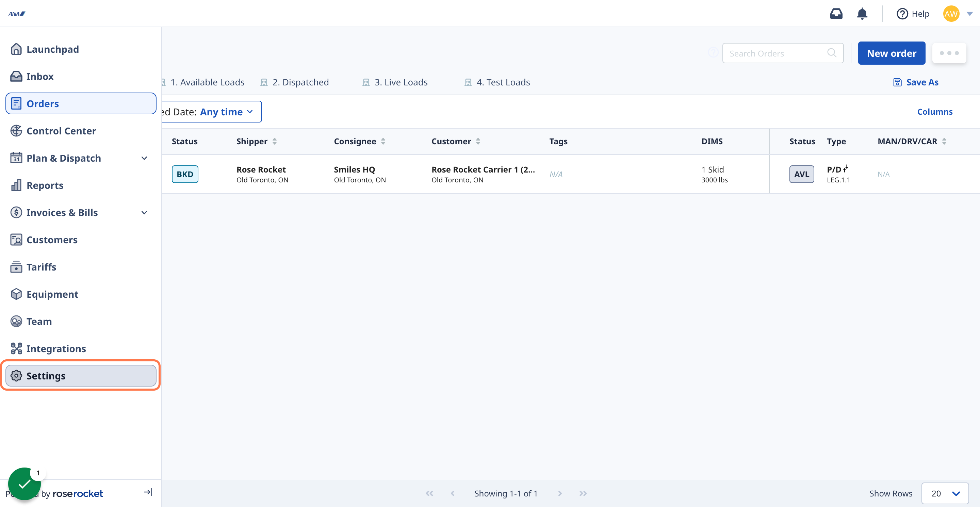Open Launchpad from the sidebar
This screenshot has height=507, width=980.
(81, 49)
